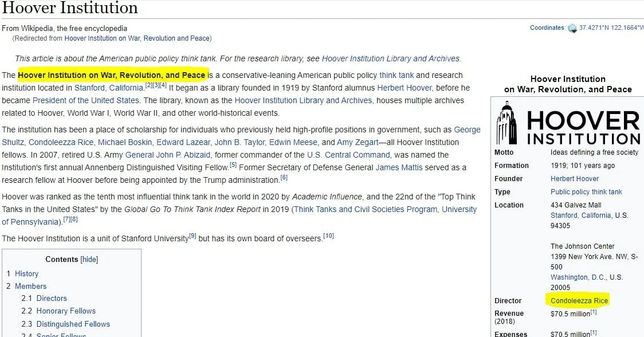The image size is (644, 337).
Task: Open Public policy think tank link
Action: 586,192
